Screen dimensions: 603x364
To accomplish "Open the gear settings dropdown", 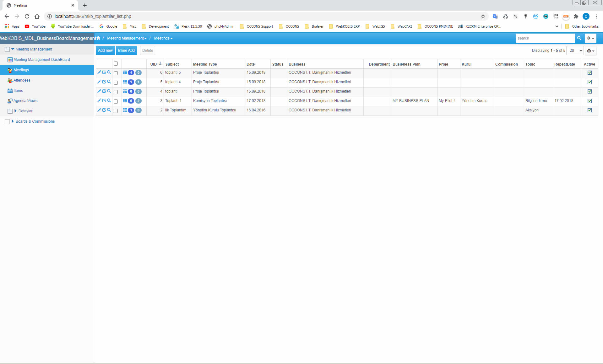I will tap(590, 38).
